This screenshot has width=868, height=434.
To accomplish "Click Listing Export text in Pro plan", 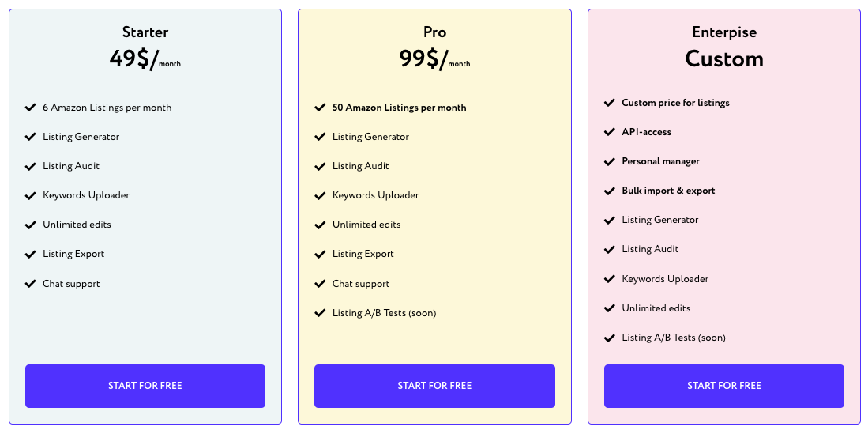I will pos(363,254).
